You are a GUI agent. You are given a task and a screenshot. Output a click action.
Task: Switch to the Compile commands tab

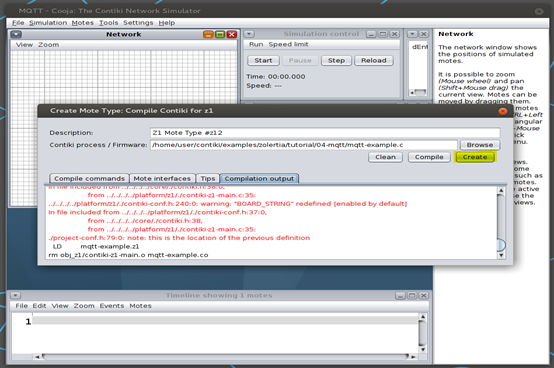coord(89,178)
